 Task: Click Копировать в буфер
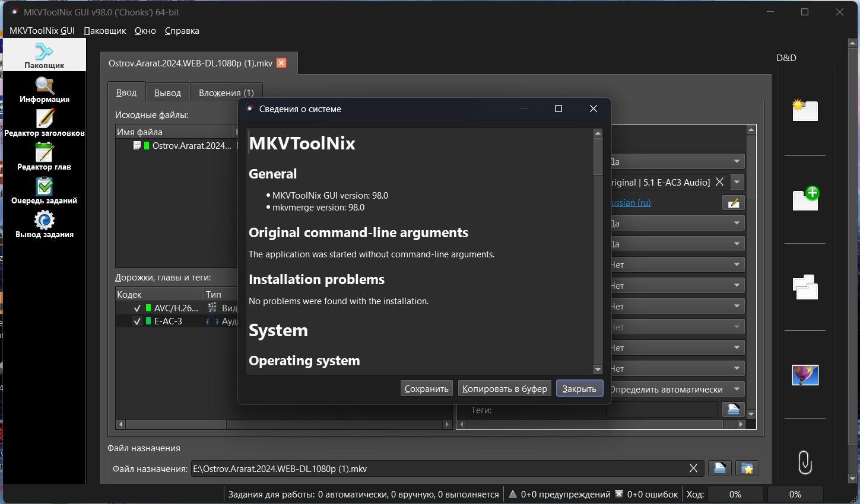(504, 389)
